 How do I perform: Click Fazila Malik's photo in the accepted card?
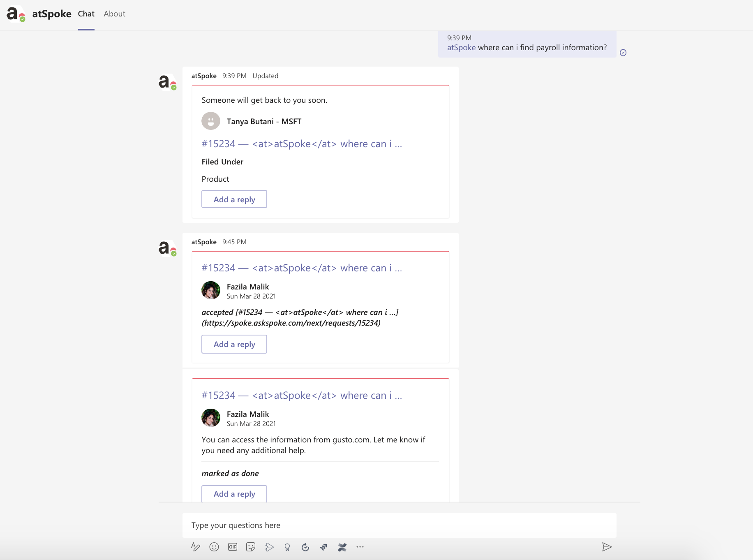pyautogui.click(x=211, y=290)
